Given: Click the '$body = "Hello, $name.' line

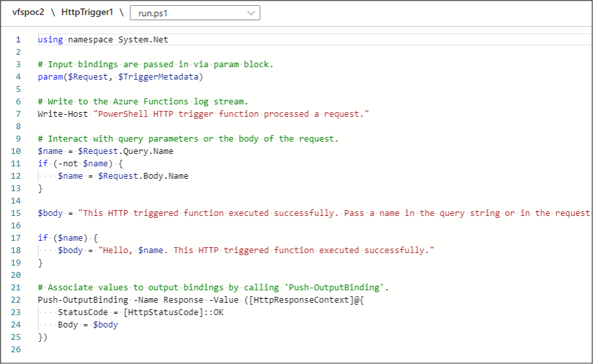Looking at the screenshot, I should click(246, 250).
